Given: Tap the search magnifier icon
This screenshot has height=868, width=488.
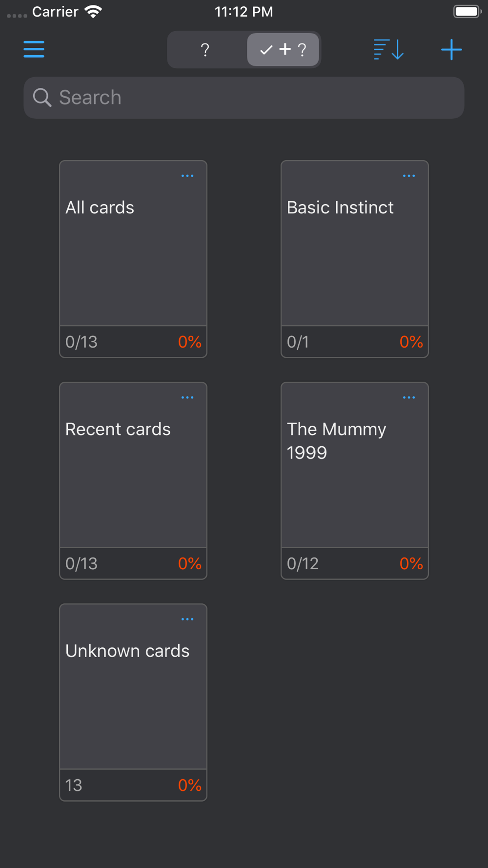Looking at the screenshot, I should 42,98.
